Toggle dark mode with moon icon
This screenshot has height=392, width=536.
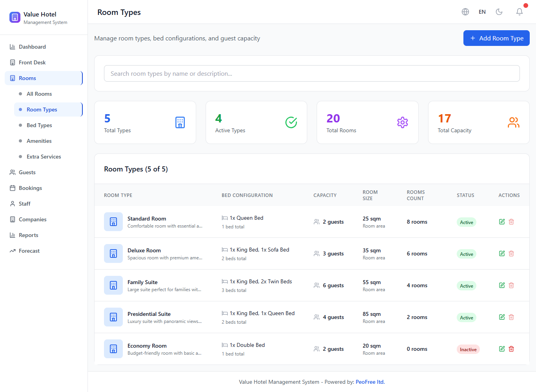tap(499, 12)
